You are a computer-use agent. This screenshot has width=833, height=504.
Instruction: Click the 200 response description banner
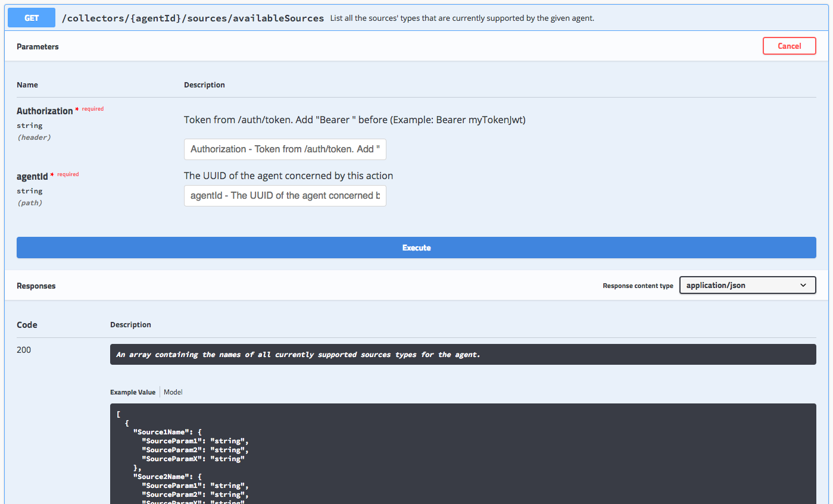[462, 355]
